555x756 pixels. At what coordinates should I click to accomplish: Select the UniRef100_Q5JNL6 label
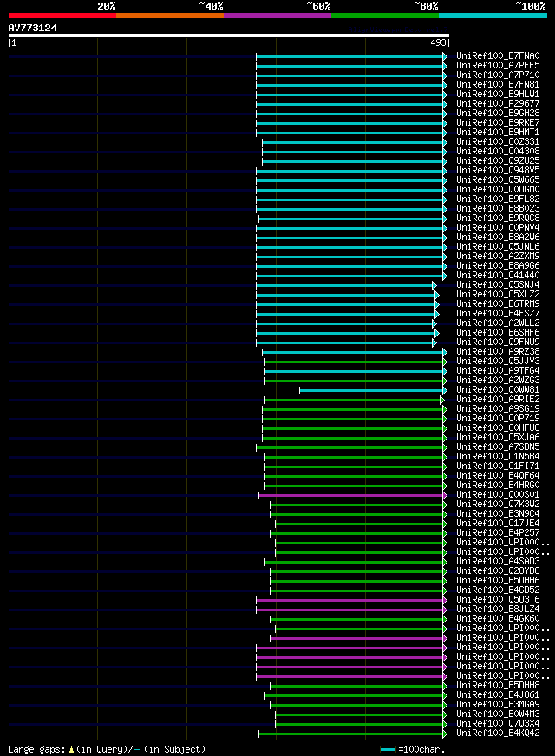(x=498, y=246)
